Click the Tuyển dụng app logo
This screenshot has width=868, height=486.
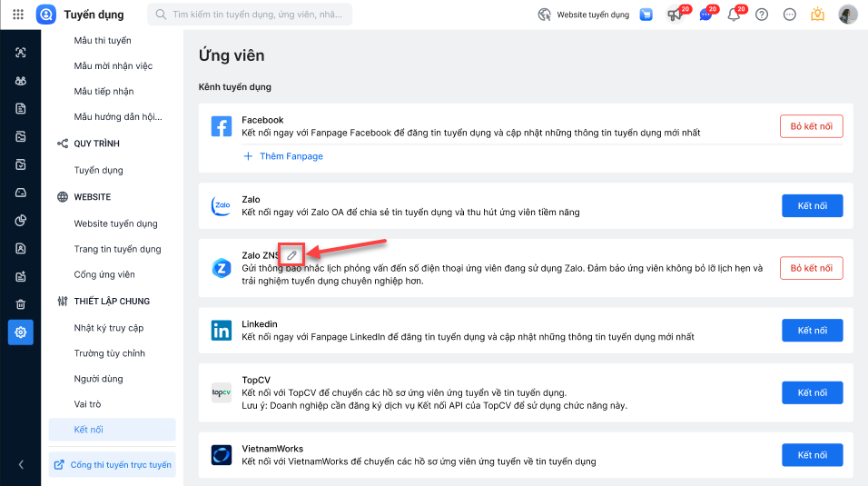click(x=46, y=15)
